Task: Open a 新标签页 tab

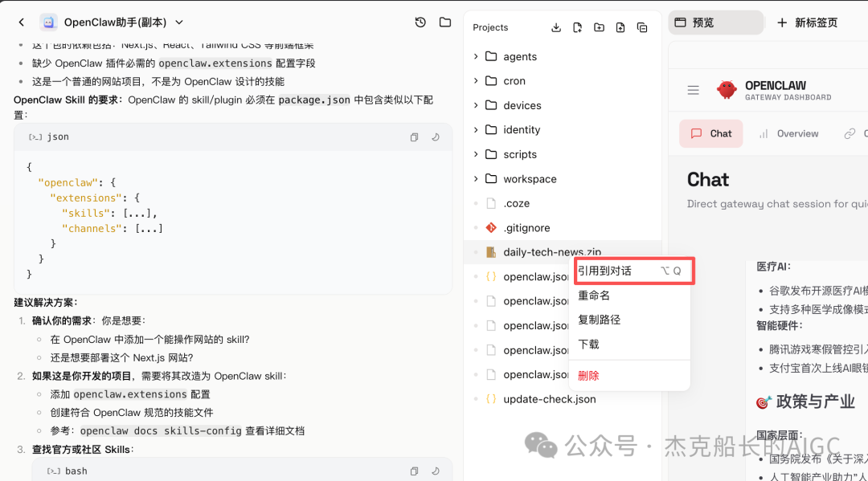Action: (807, 22)
